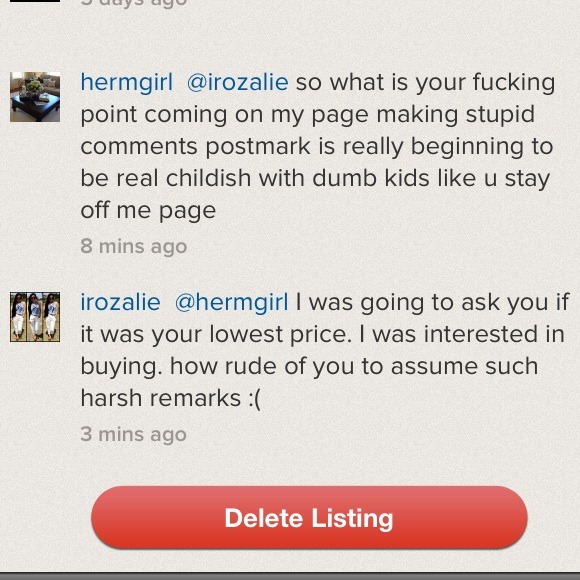Tap the '3 mins ago' timestamp
Image resolution: width=580 pixels, height=580 pixels.
pos(133,434)
